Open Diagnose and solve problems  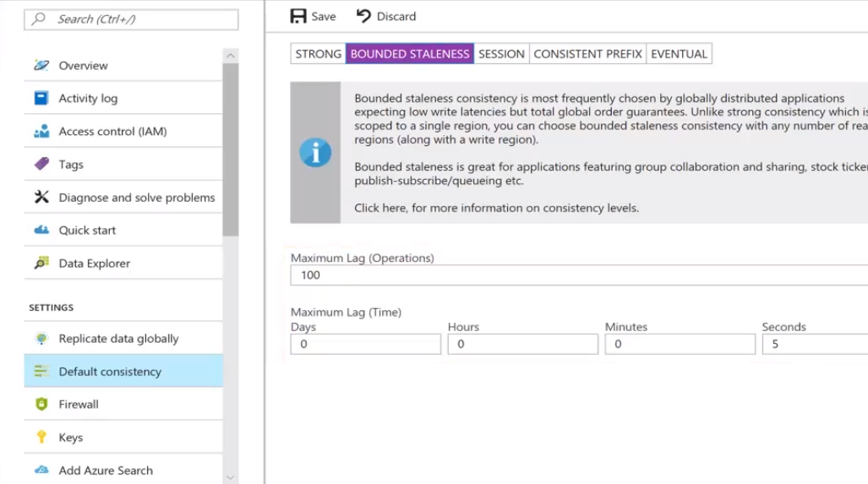(x=123, y=197)
